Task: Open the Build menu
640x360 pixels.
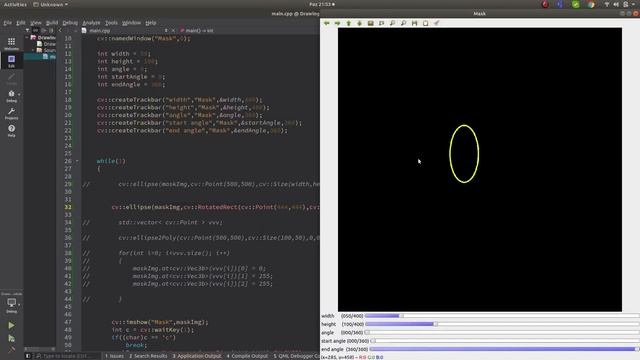Action: [x=52, y=23]
